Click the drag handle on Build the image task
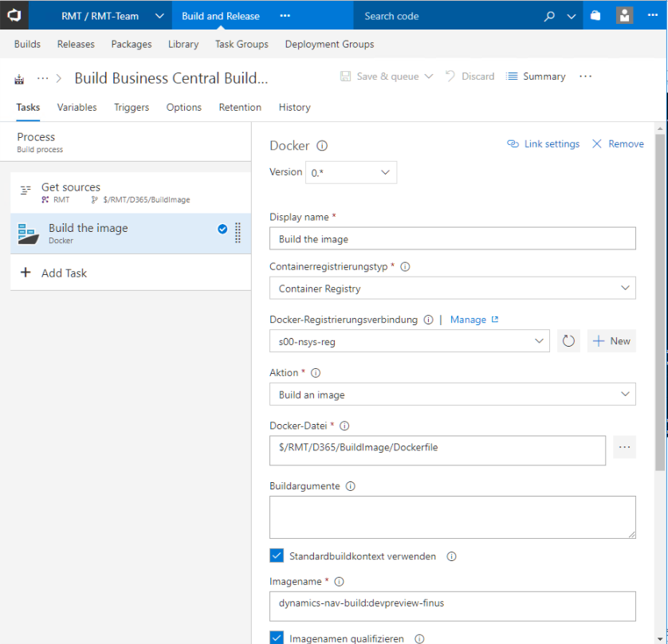 (x=238, y=233)
